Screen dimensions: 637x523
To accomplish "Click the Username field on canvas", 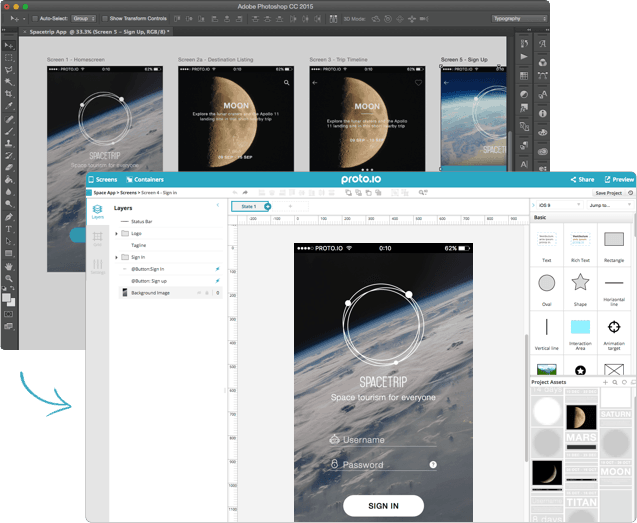I will click(x=383, y=440).
